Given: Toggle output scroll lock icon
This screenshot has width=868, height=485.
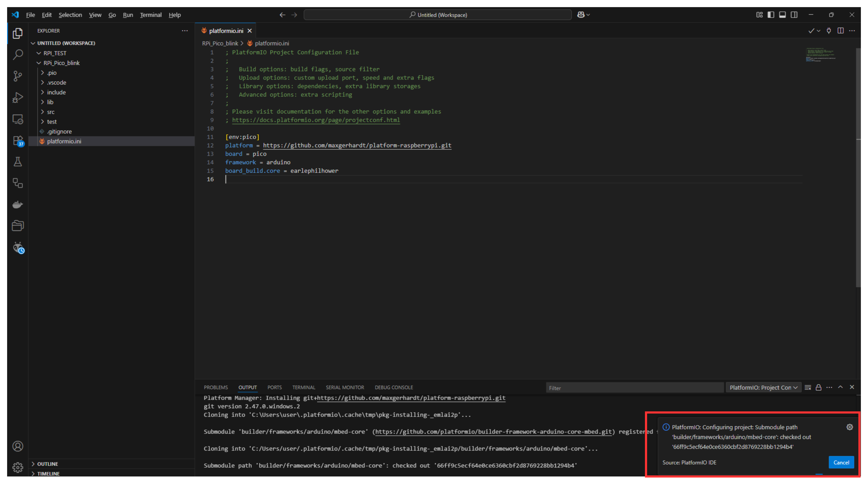Looking at the screenshot, I should click(819, 387).
